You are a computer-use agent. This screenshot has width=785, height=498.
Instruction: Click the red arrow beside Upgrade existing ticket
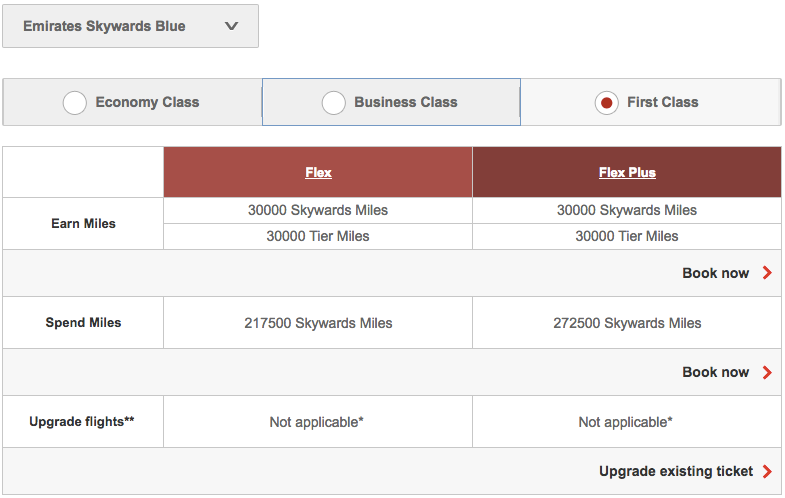(767, 471)
